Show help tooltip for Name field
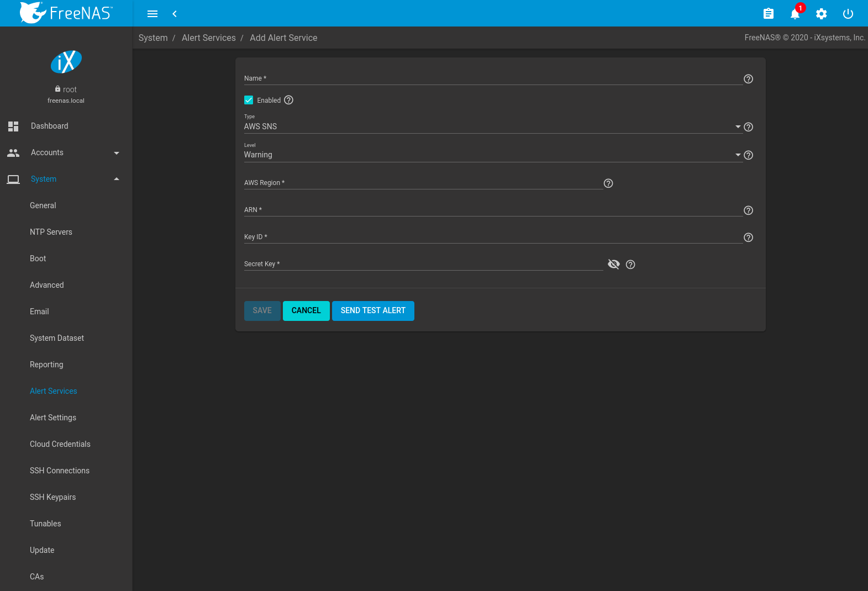This screenshot has height=591, width=868. coord(748,79)
